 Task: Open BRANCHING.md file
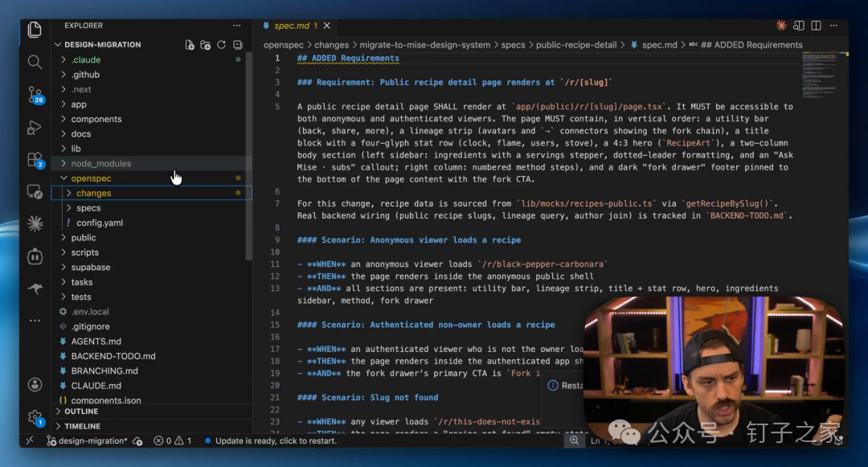point(104,371)
